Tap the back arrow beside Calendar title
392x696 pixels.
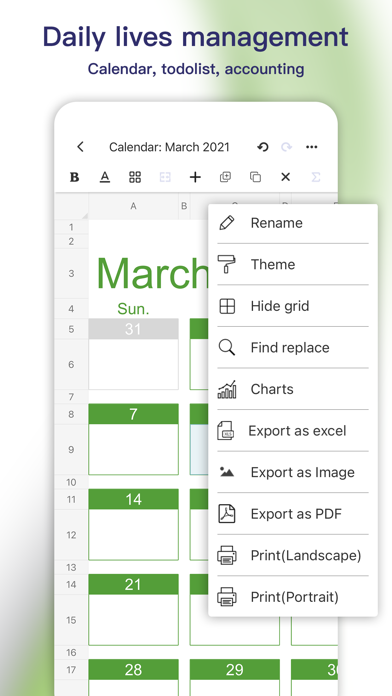tap(80, 147)
